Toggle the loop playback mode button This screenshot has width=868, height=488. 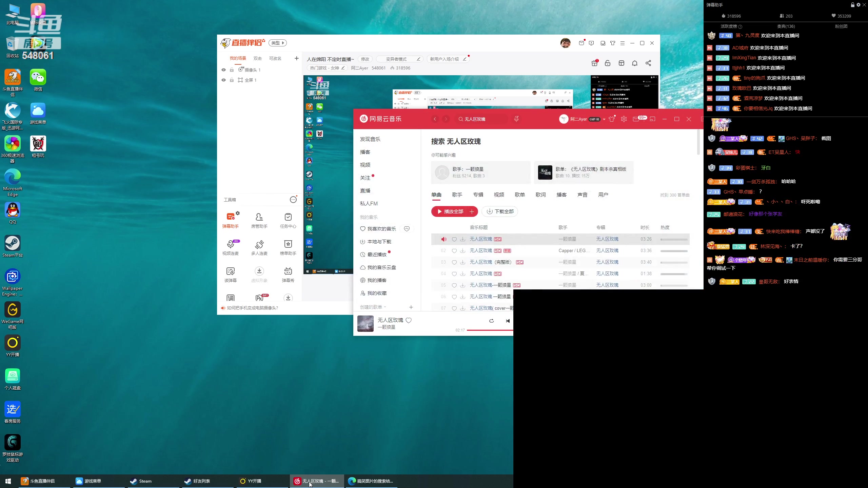491,321
